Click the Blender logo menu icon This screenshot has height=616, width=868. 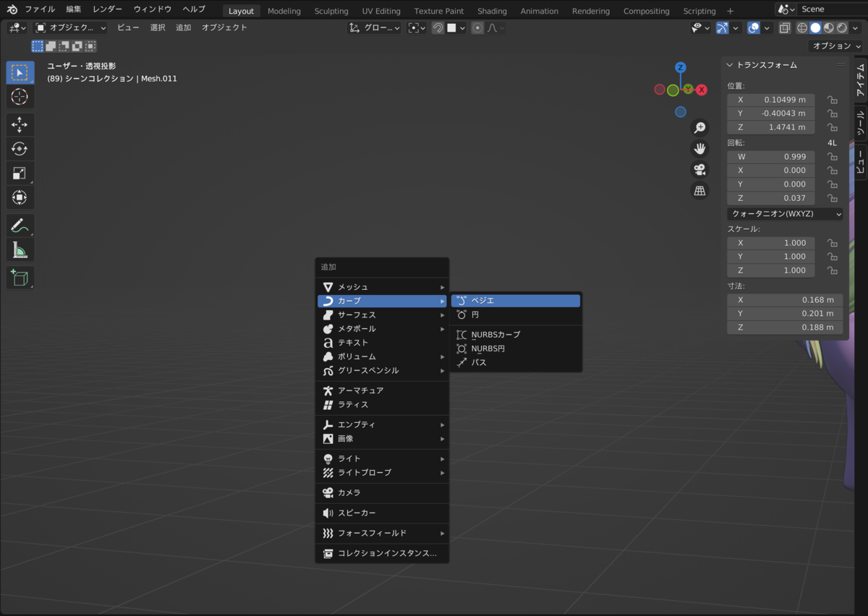(12, 9)
